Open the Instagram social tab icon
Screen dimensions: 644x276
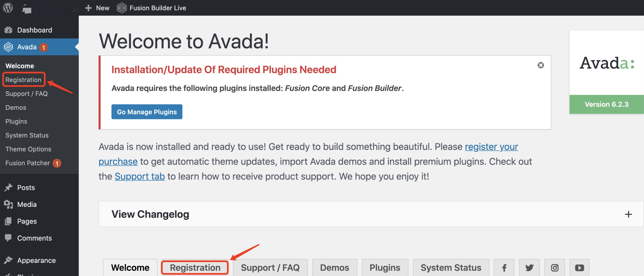pyautogui.click(x=555, y=268)
